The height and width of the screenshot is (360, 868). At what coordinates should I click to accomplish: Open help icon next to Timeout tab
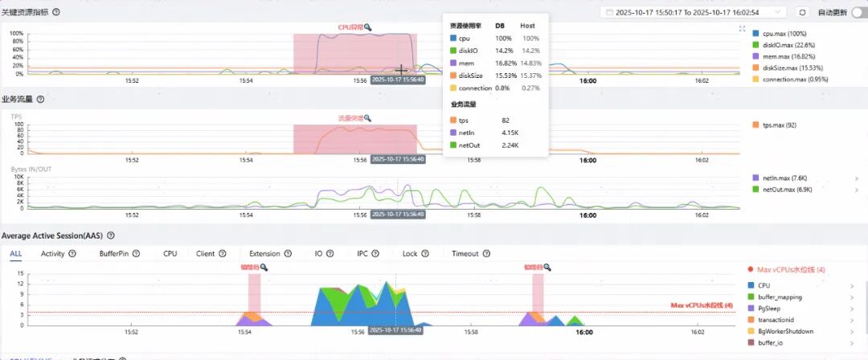click(486, 254)
